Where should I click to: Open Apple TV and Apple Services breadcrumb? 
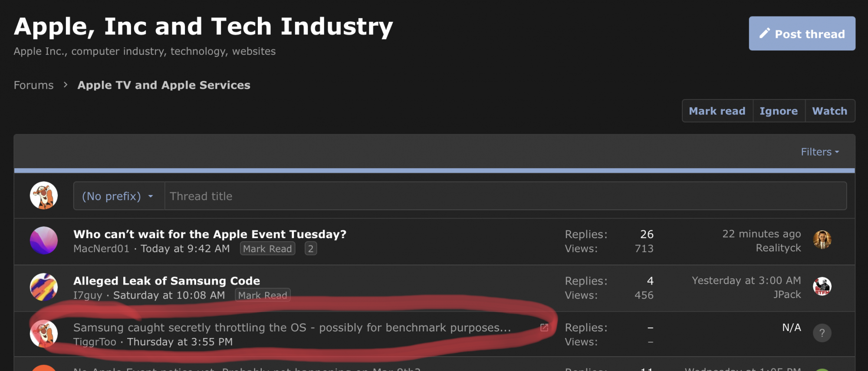[x=164, y=85]
